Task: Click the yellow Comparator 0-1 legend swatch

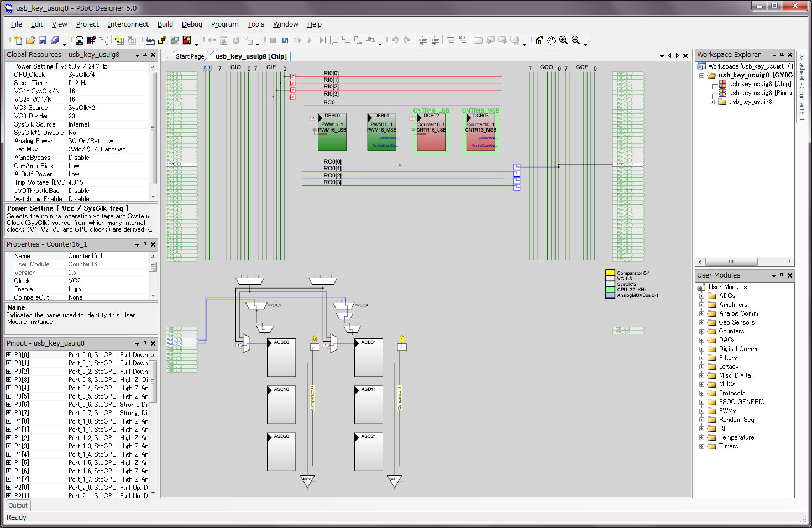Action: tap(610, 273)
